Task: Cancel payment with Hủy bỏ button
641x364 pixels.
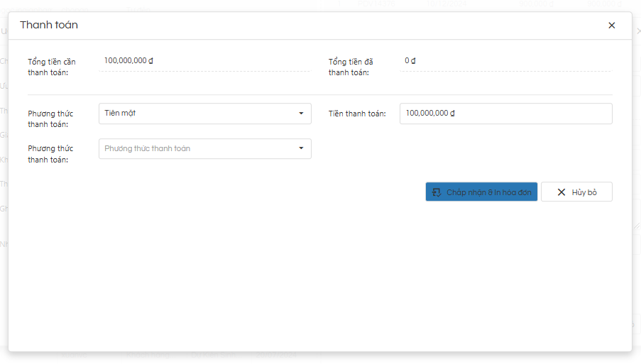Action: click(576, 192)
